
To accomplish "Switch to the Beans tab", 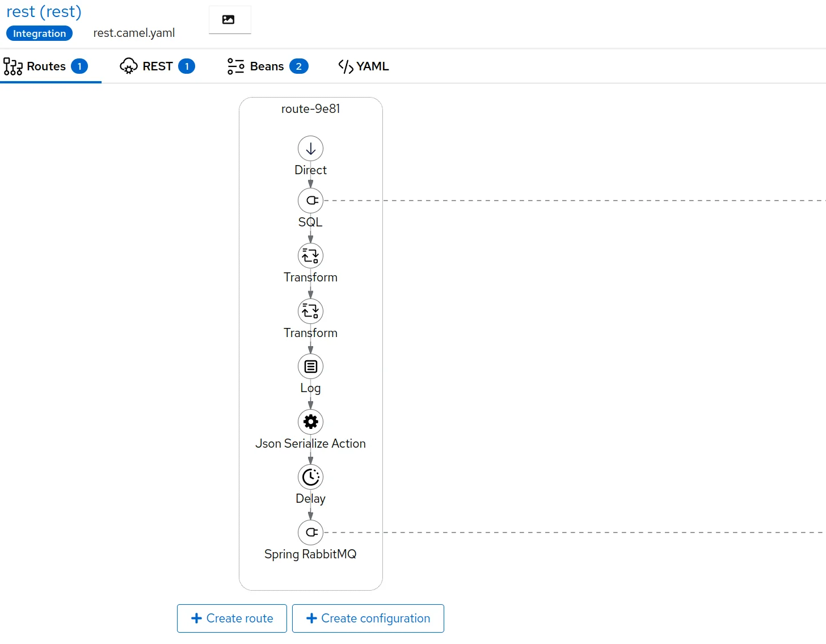I will (x=267, y=66).
